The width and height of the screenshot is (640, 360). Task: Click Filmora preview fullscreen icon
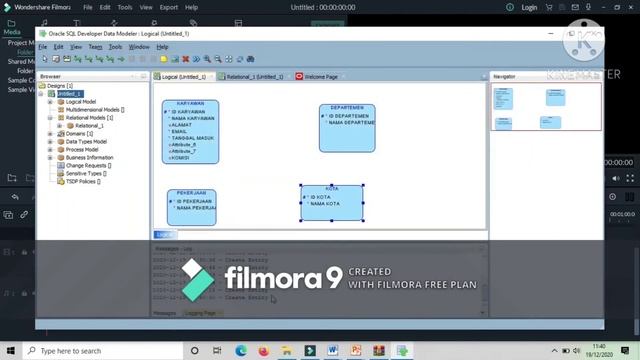tap(630, 178)
